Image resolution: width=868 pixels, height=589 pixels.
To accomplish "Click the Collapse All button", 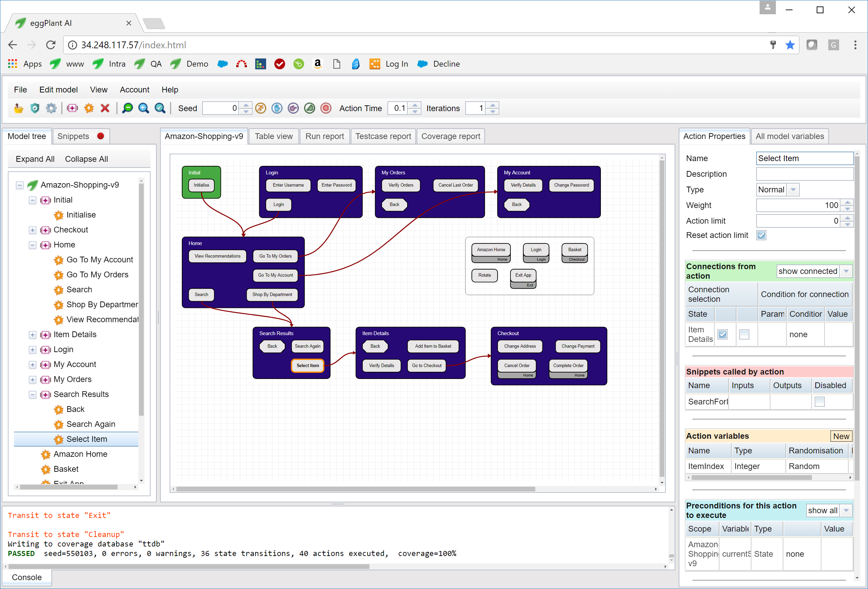I will click(86, 159).
